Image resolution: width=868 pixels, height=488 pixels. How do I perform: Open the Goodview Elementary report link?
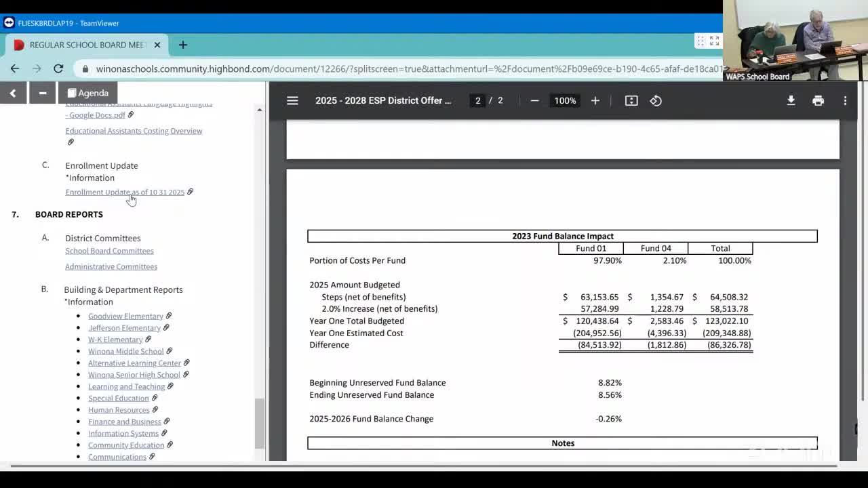point(125,317)
